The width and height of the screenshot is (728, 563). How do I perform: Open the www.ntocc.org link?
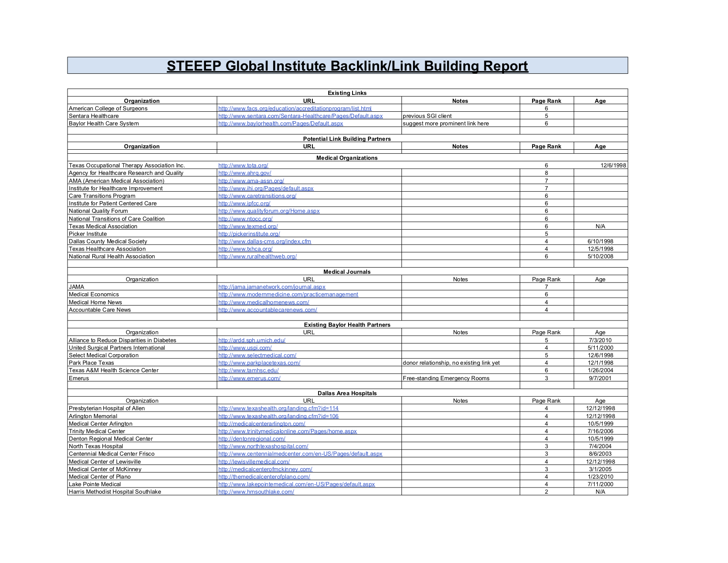[245, 219]
